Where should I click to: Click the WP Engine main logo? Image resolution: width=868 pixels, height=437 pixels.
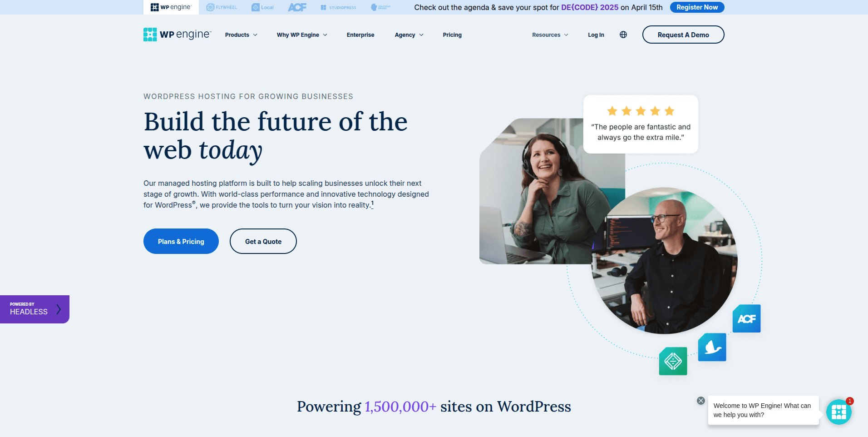177,35
